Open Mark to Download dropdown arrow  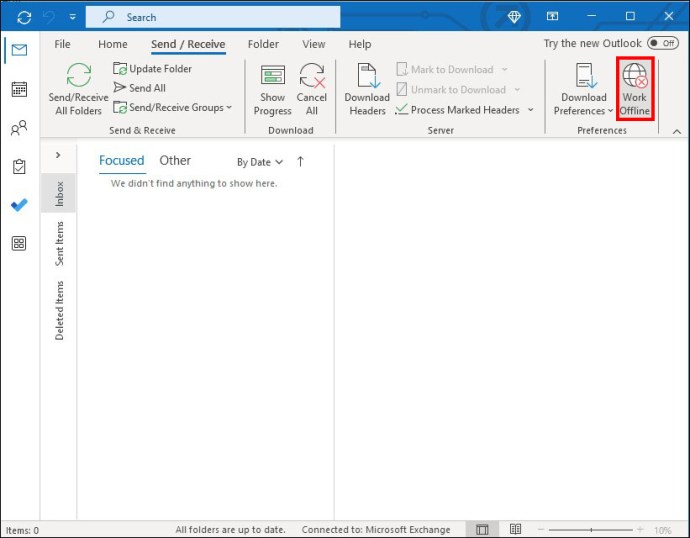(x=505, y=70)
